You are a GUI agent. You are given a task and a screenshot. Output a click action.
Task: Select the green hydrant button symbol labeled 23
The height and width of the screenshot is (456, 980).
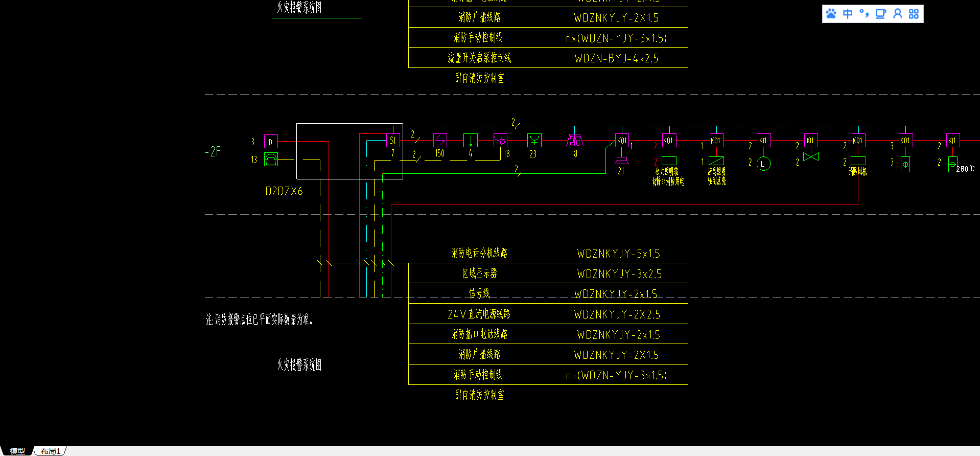(534, 140)
